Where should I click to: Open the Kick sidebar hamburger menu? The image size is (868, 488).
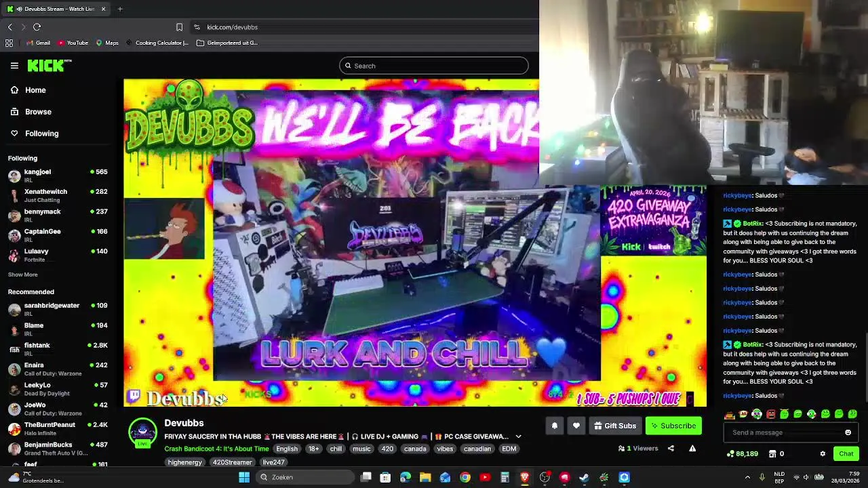click(x=14, y=66)
